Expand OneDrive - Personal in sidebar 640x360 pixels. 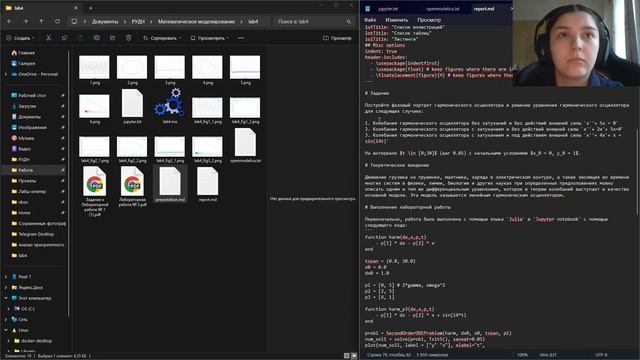(6, 74)
